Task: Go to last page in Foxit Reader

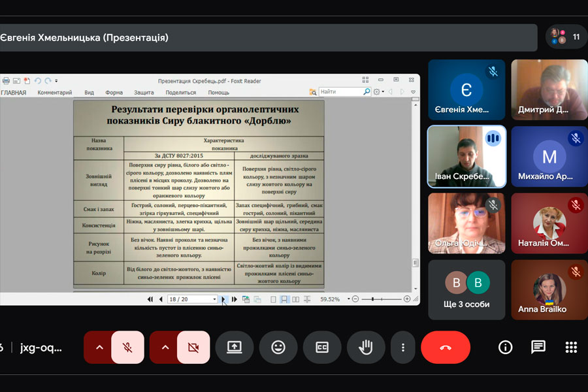Action: 235,299
